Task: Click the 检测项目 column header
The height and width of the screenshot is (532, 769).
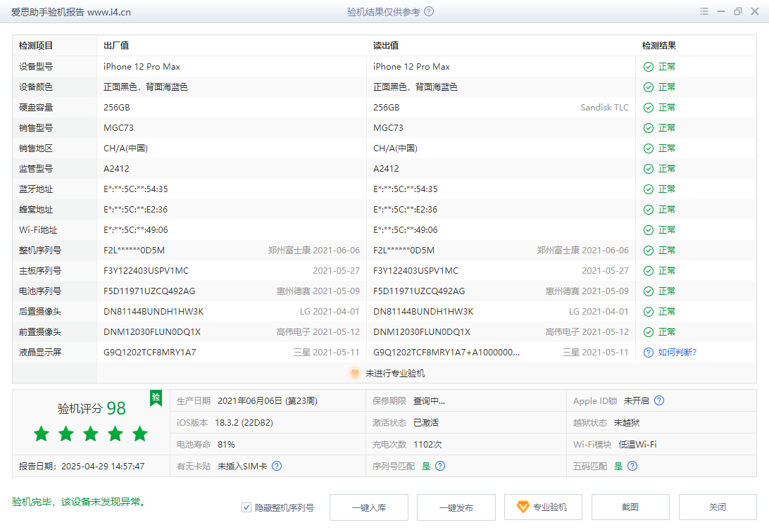Action: point(36,46)
